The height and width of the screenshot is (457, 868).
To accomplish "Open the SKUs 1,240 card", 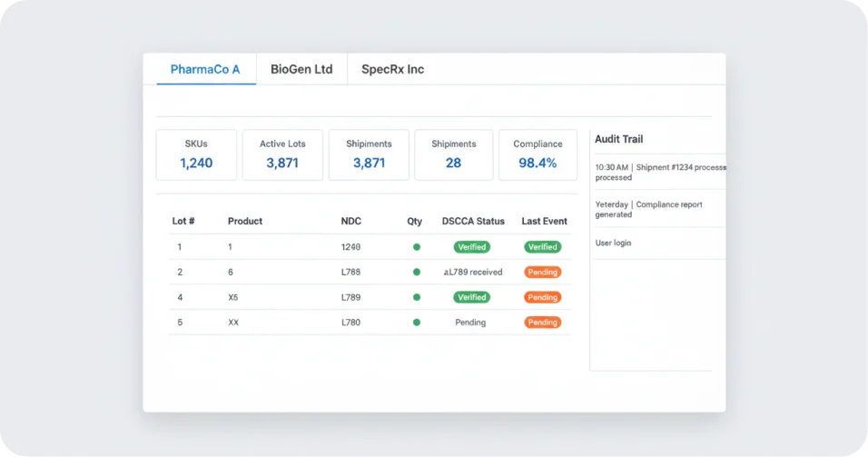I will [x=196, y=154].
